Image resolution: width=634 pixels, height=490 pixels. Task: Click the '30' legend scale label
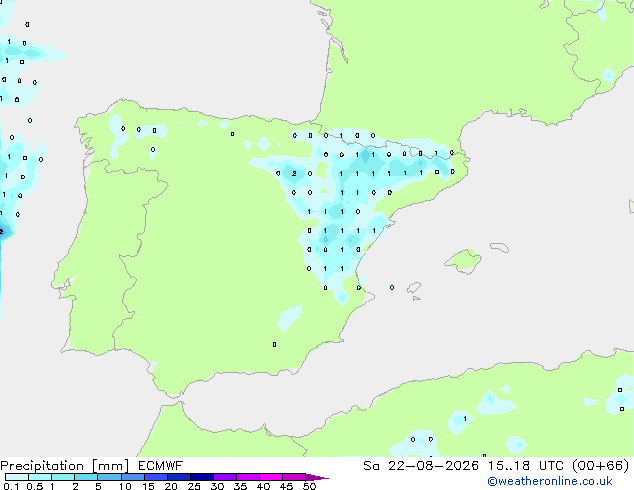point(217,486)
